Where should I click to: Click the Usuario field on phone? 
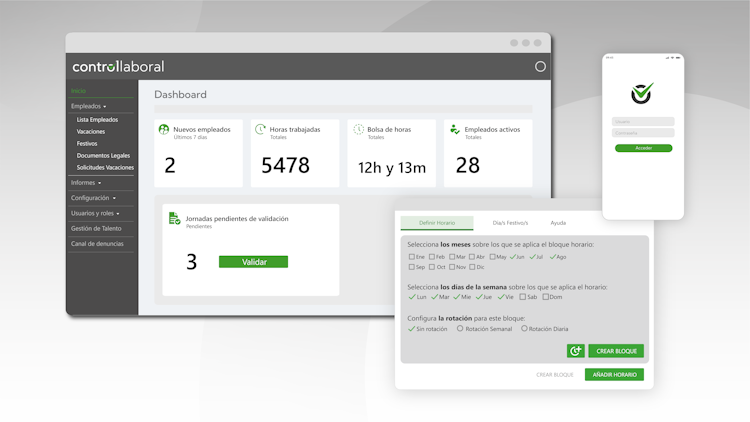[x=643, y=122]
